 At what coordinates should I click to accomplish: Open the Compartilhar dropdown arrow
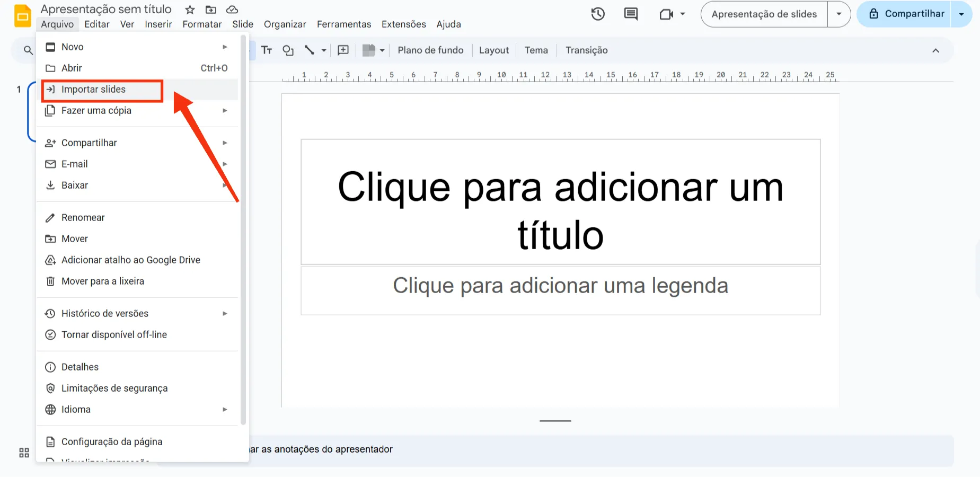click(x=963, y=14)
